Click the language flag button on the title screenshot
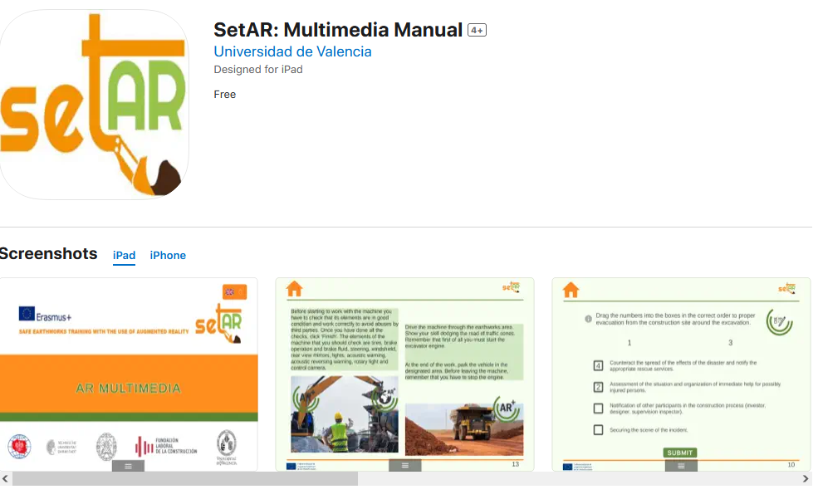 tap(234, 291)
